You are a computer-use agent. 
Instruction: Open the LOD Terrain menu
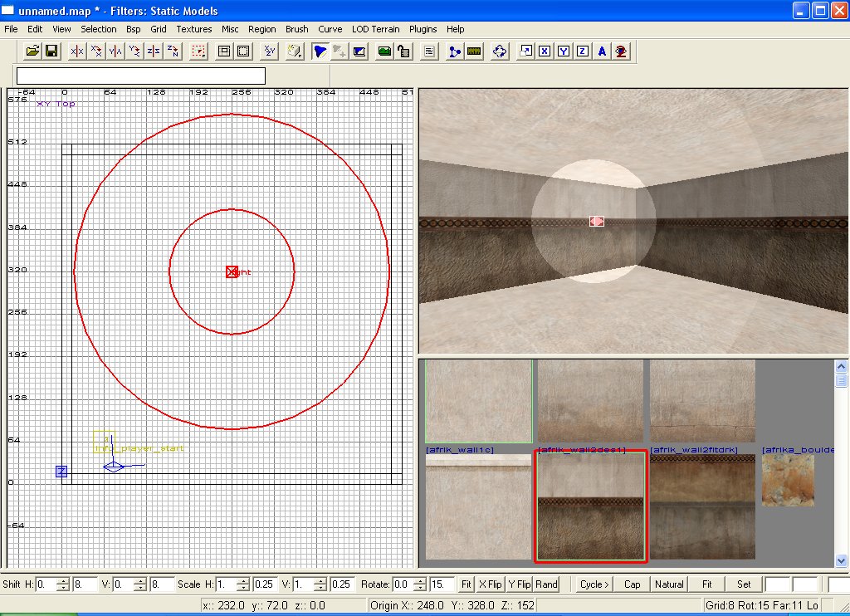[x=375, y=29]
